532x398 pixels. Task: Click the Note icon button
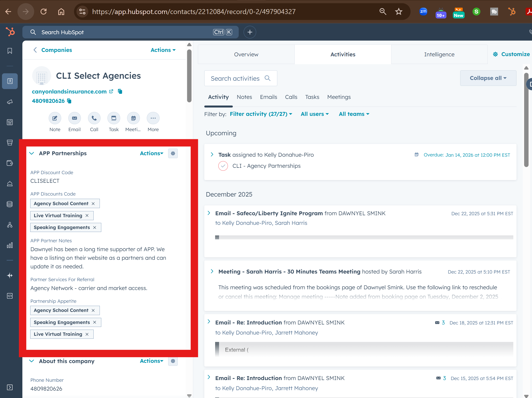(55, 118)
